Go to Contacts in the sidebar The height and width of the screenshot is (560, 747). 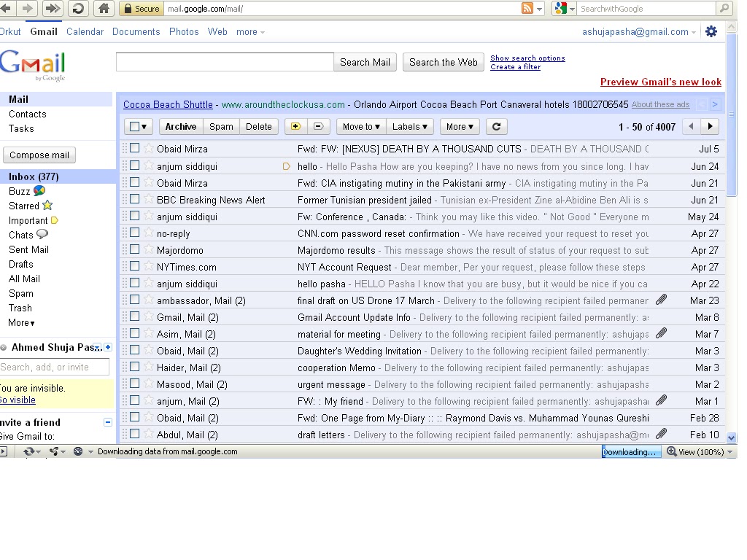[x=28, y=114]
